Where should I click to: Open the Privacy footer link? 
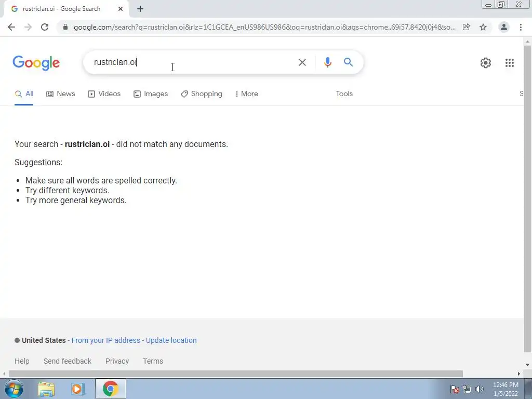117,361
